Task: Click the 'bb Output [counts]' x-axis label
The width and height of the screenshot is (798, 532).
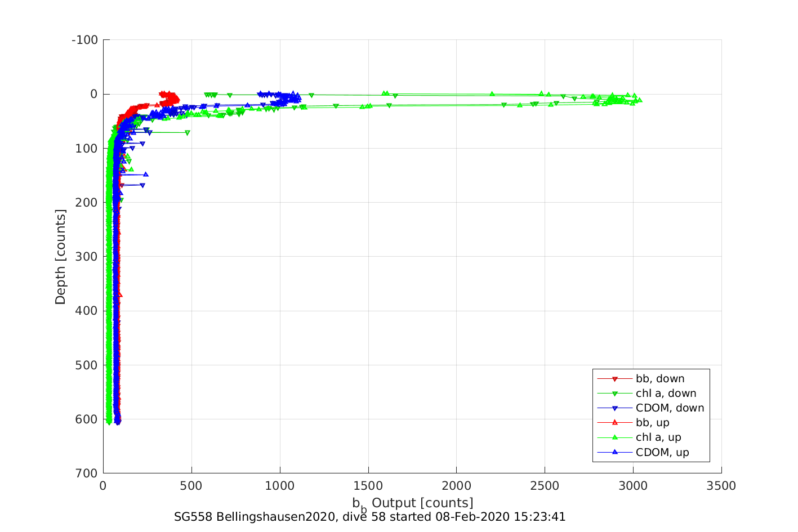Action: (412, 503)
